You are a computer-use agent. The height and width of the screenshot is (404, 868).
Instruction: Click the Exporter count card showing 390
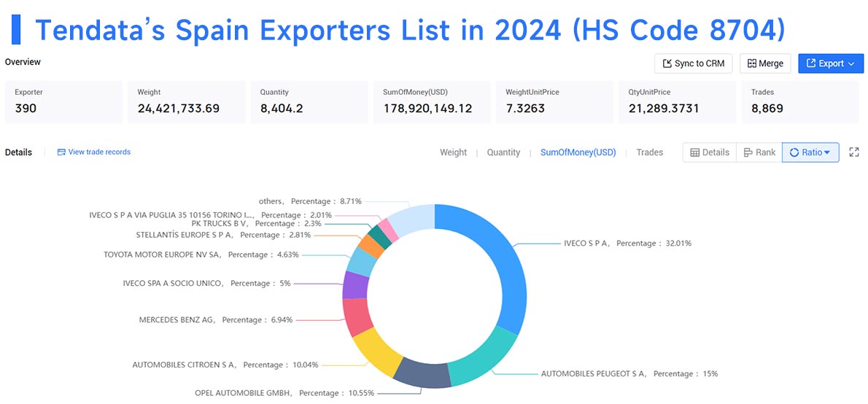tap(63, 102)
